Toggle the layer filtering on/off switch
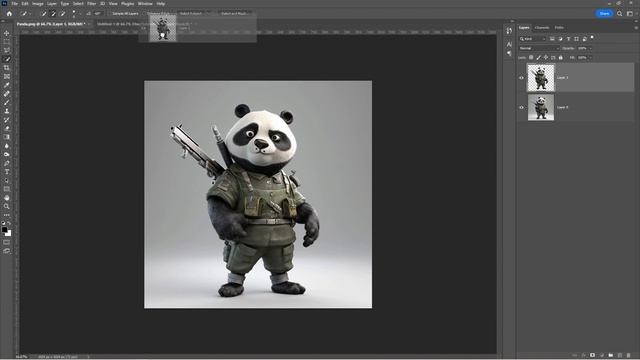 click(592, 38)
